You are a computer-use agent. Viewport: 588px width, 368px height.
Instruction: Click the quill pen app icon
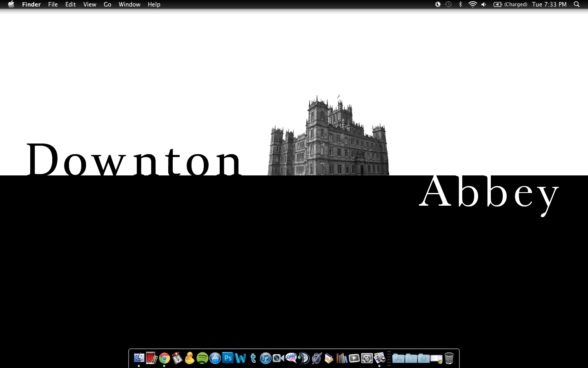click(316, 358)
